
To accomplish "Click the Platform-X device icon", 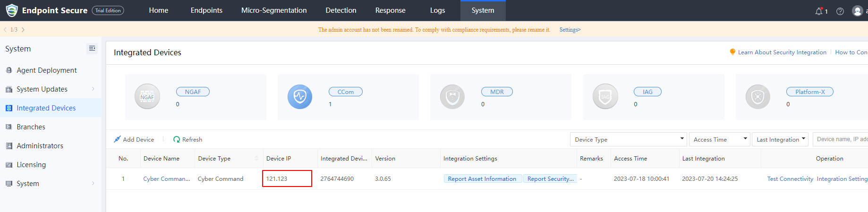I will [757, 97].
